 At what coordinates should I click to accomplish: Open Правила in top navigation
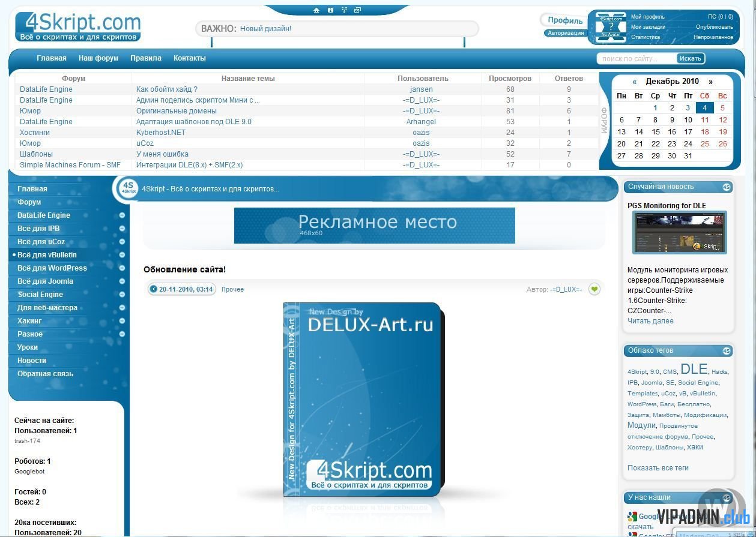(x=146, y=58)
